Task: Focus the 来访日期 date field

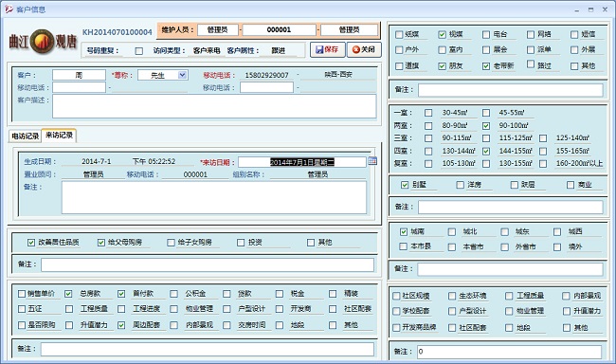Action: (301, 162)
